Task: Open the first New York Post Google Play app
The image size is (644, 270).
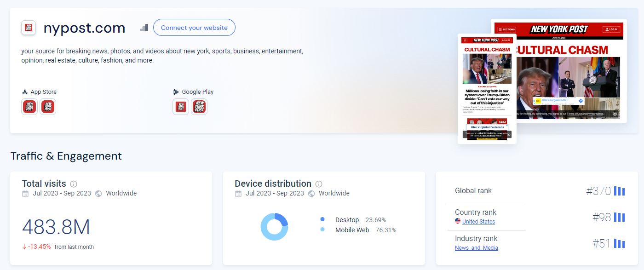Action: 181,107
